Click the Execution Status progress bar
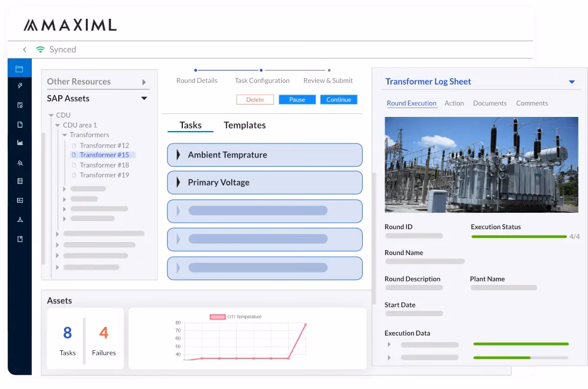Viewport: 588px width, 389px height. pos(519,237)
